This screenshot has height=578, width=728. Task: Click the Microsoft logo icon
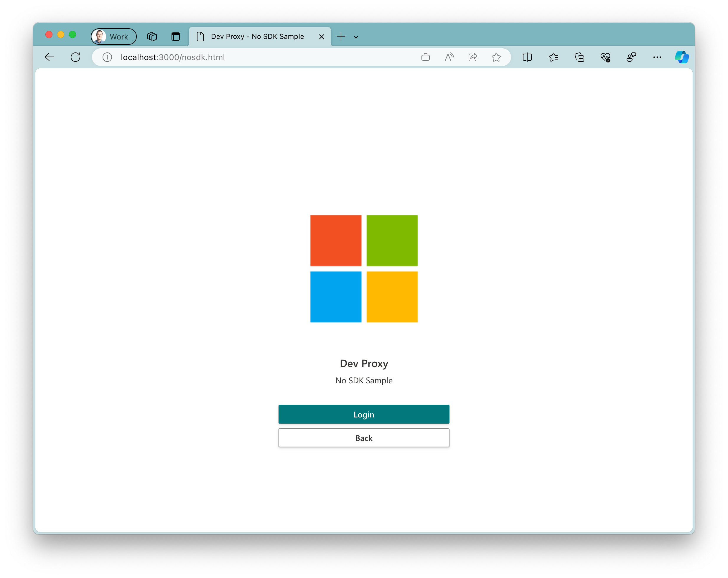click(x=364, y=269)
